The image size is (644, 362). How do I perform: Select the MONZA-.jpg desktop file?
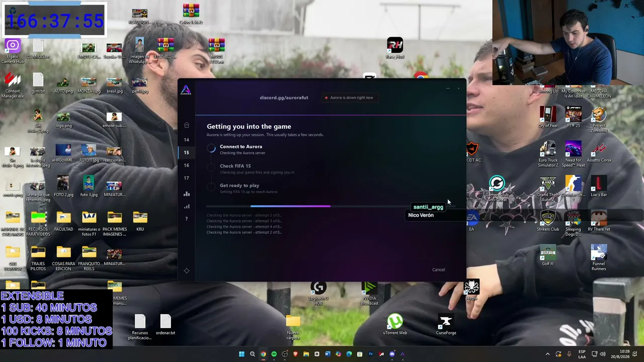89,84
